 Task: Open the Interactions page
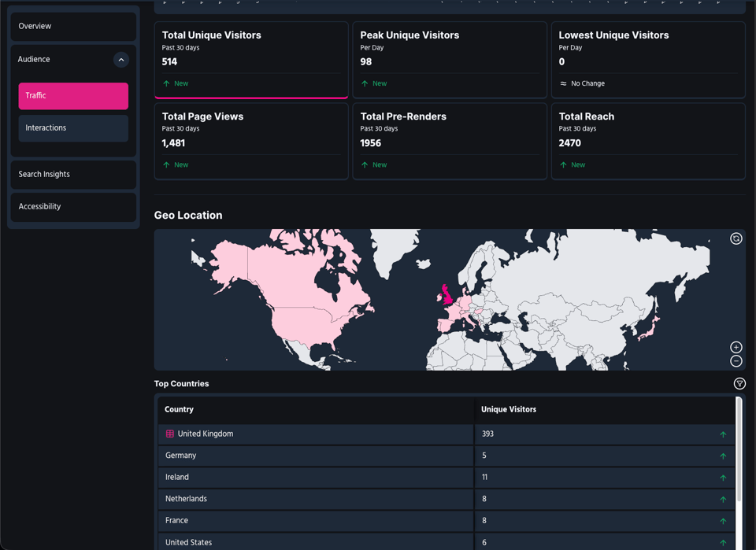point(73,128)
